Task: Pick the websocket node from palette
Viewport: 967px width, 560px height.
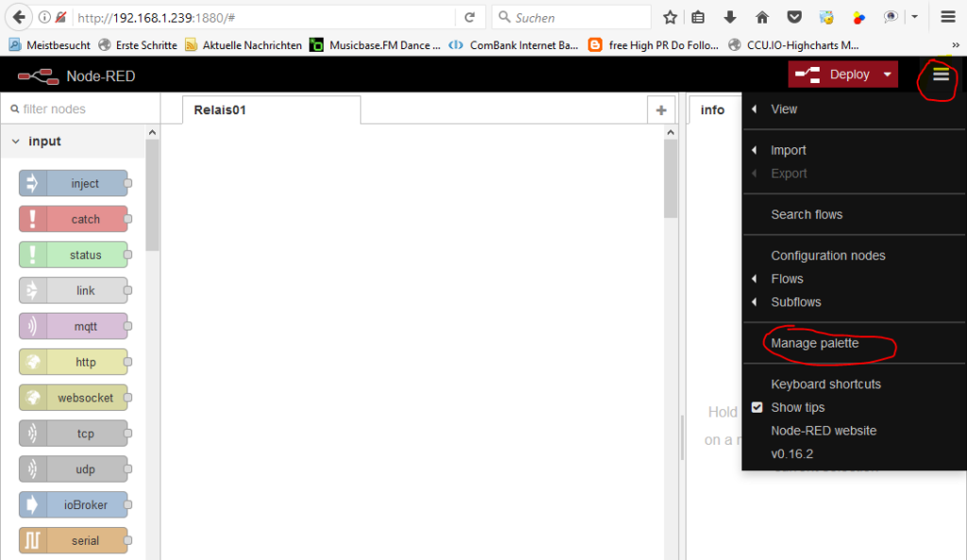Action: [x=74, y=398]
